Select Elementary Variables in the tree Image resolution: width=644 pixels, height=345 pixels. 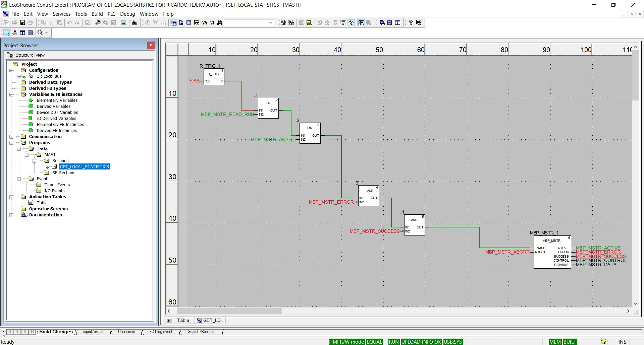(x=57, y=100)
